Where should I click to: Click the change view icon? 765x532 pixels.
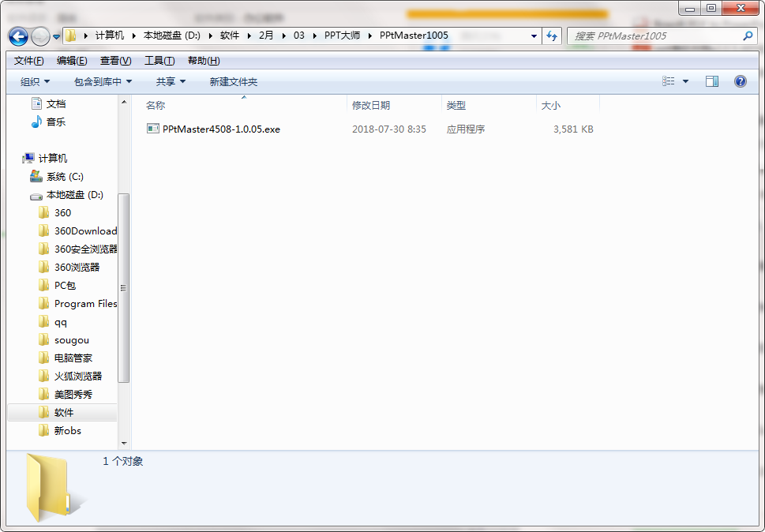[x=669, y=81]
